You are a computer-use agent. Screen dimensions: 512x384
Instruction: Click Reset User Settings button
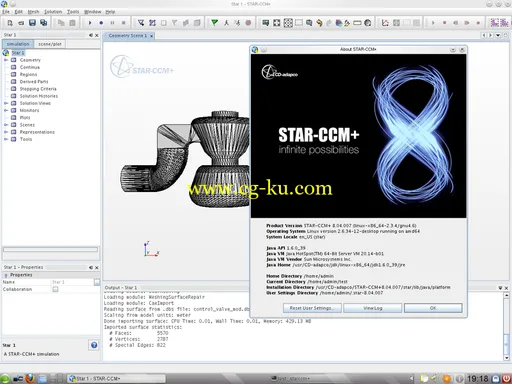click(312, 308)
